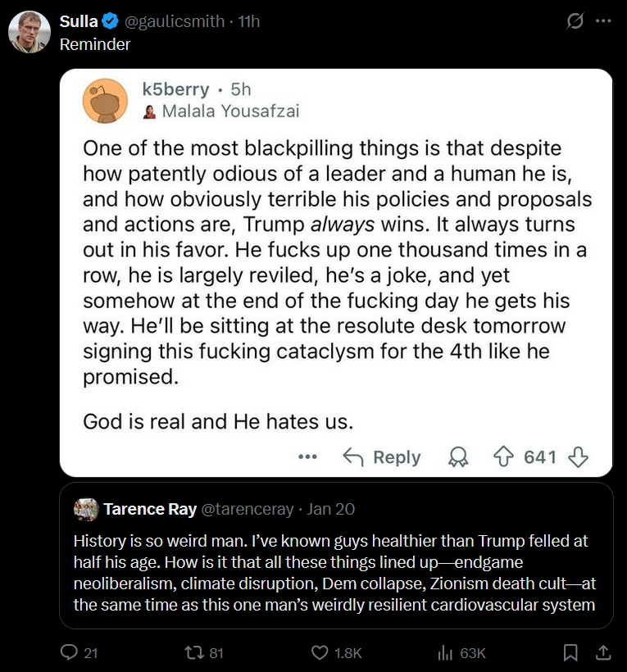Click the Grok circle-slash icon
This screenshot has height=672, width=627.
coord(575,22)
